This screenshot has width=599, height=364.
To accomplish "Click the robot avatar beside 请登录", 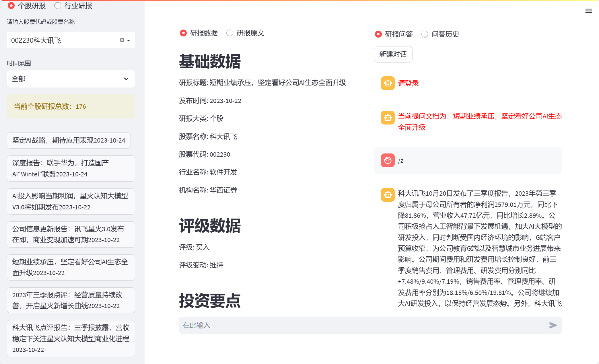I will click(x=388, y=83).
